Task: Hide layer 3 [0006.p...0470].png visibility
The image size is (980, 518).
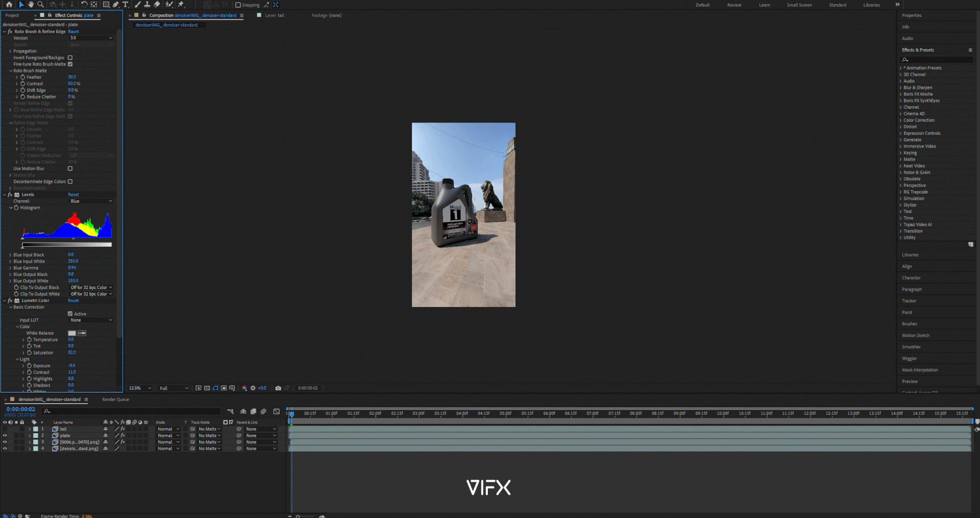Action: tap(5, 442)
